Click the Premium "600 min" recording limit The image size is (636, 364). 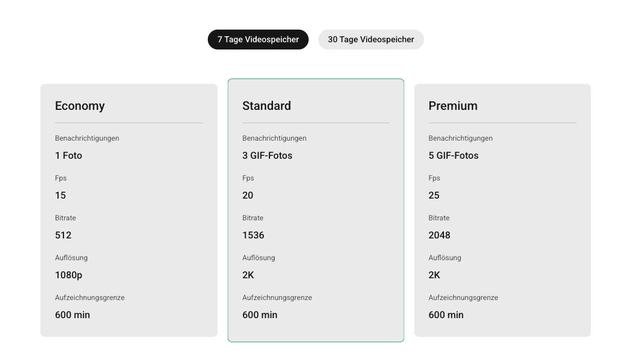(x=446, y=315)
